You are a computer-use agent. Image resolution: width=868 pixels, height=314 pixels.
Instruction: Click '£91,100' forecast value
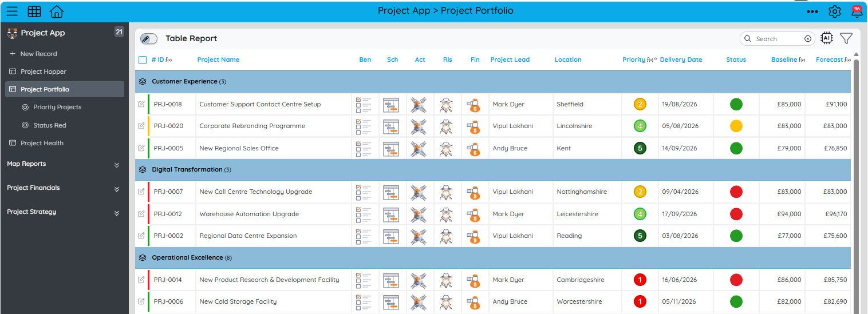(x=837, y=104)
